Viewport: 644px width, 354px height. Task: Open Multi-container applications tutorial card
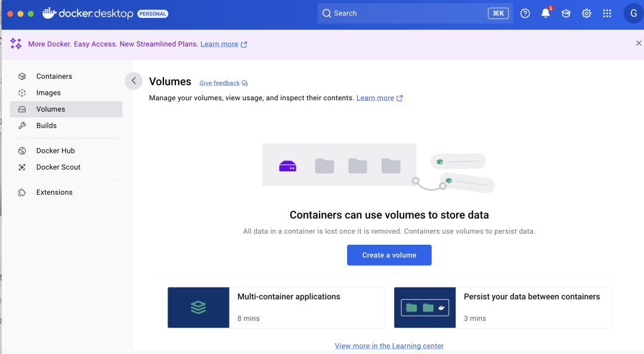point(276,307)
